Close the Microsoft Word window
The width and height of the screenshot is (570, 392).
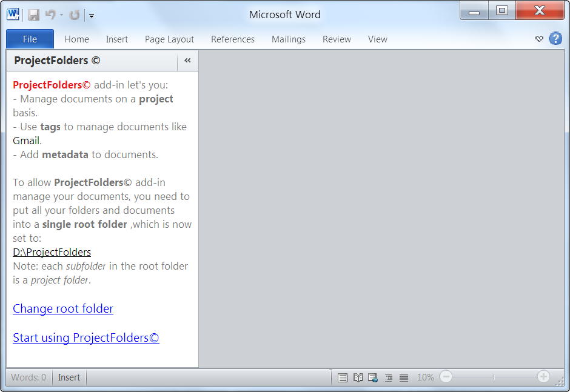(540, 10)
